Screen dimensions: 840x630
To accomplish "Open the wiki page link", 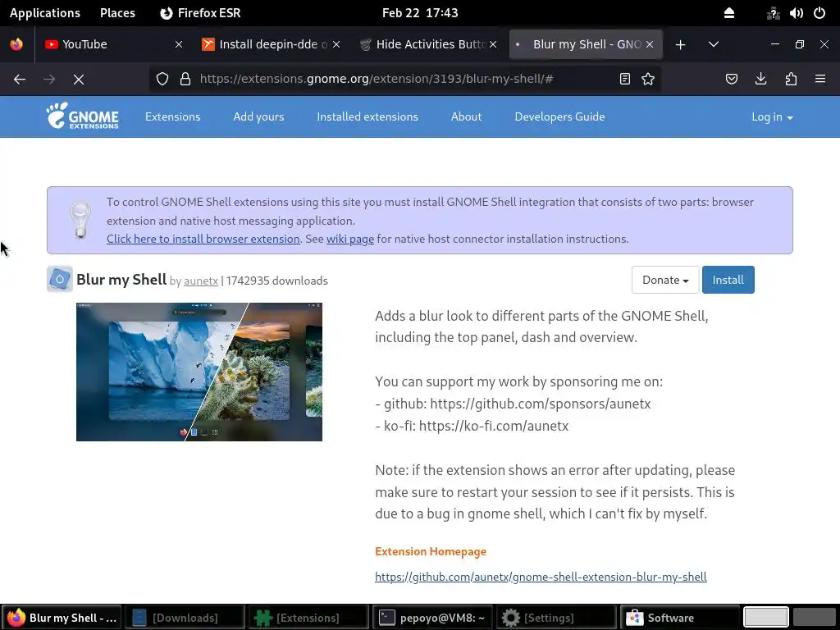I will [x=349, y=239].
